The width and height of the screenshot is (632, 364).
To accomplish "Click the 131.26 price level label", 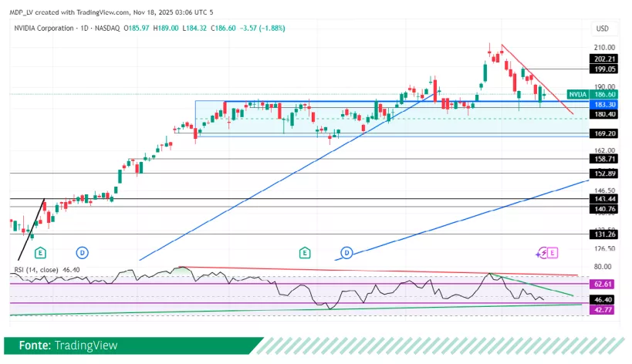I will pos(603,234).
